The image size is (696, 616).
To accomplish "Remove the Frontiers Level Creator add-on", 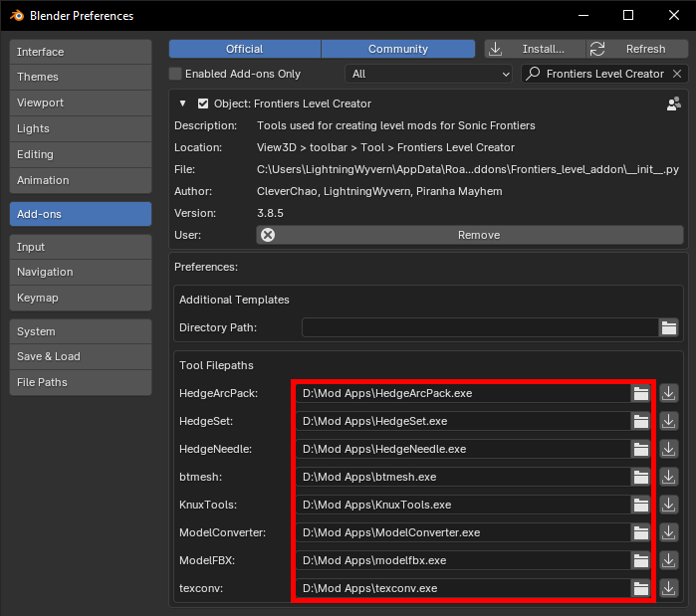I will (x=470, y=235).
